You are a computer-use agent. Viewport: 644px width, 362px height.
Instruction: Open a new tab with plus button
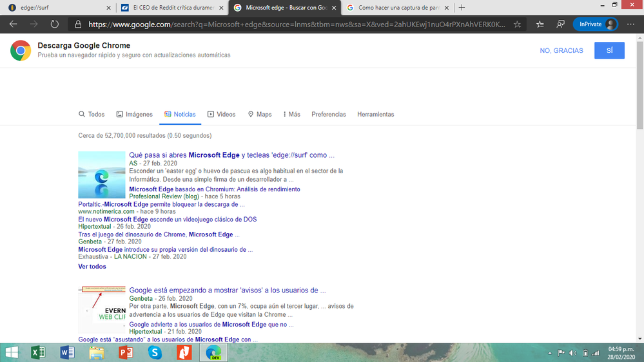click(x=462, y=7)
